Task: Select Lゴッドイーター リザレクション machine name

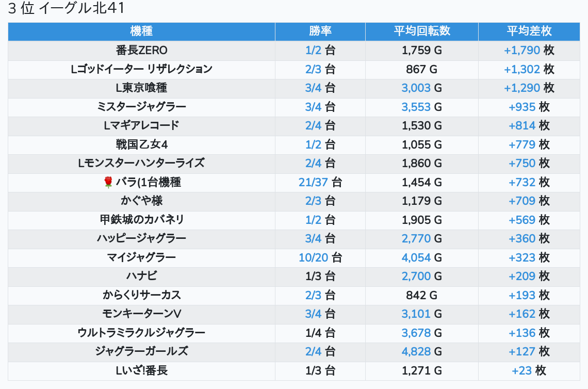Action: [141, 69]
